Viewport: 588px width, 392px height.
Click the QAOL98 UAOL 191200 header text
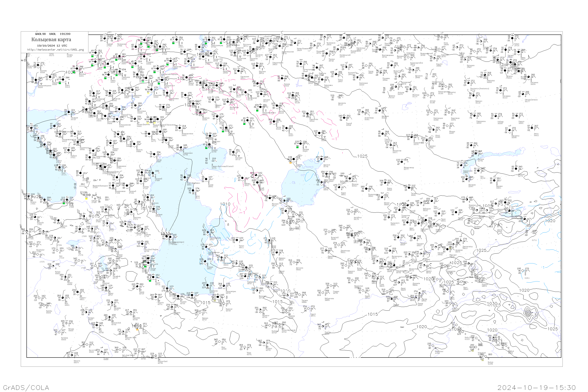(53, 34)
